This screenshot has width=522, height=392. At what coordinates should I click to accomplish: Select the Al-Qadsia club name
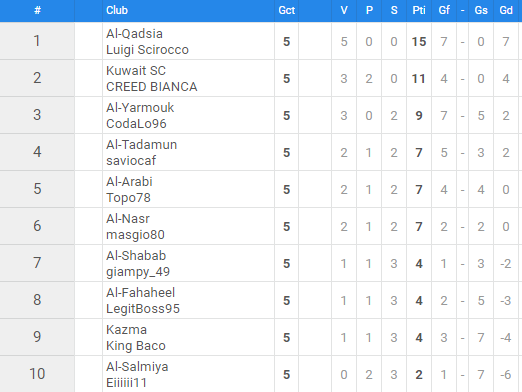[x=134, y=34]
